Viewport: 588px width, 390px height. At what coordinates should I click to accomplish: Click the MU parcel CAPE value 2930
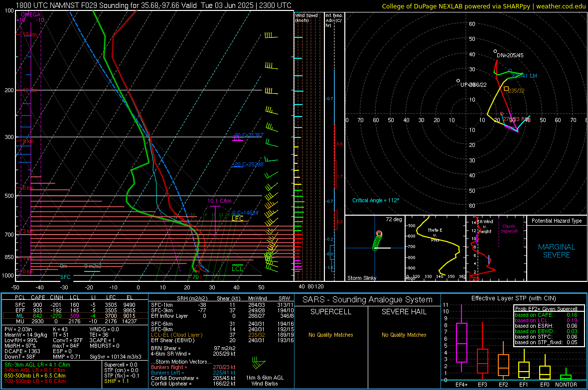(x=38, y=321)
